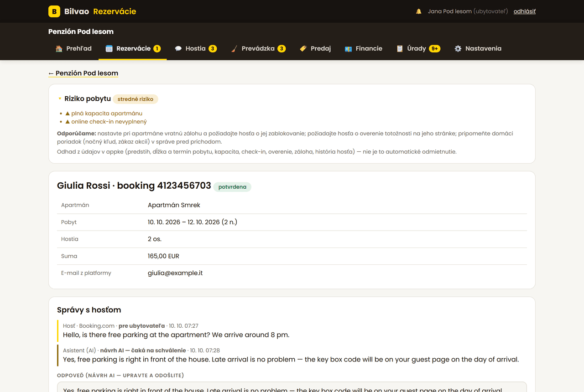Click the plná kapacita apartmánu warning
The image size is (584, 392).
pyautogui.click(x=104, y=113)
